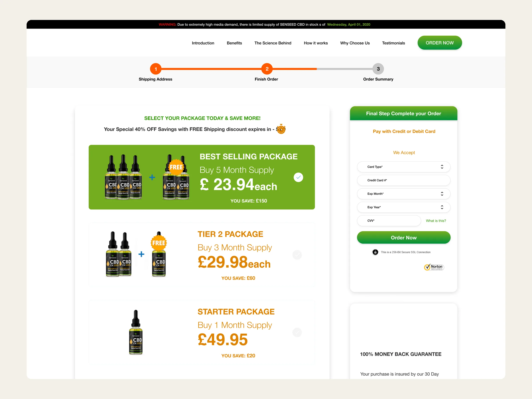
Task: Select the Starter Package checkmark
Action: click(x=297, y=332)
